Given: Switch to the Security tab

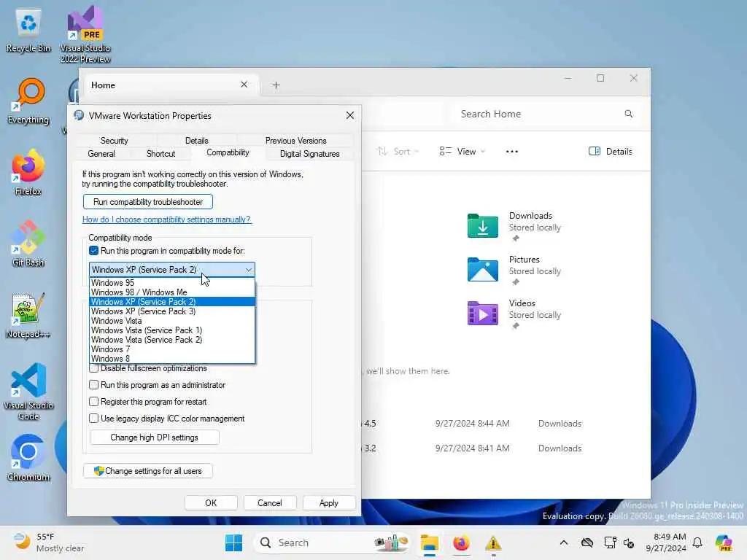Looking at the screenshot, I should (115, 141).
